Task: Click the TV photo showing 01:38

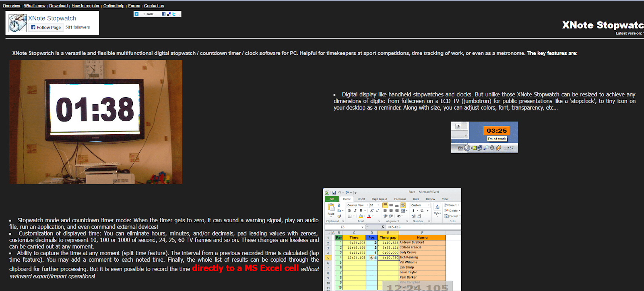Action: click(x=96, y=122)
